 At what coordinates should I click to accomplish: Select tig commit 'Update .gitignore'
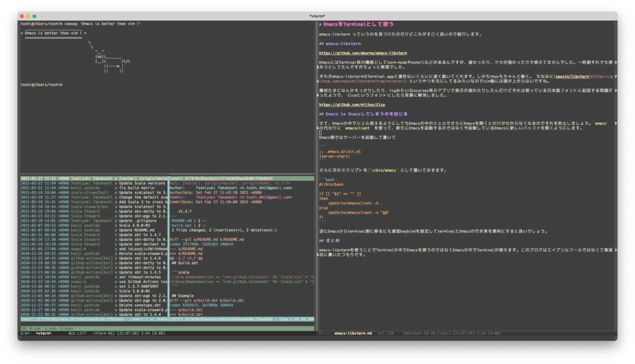(x=94, y=221)
